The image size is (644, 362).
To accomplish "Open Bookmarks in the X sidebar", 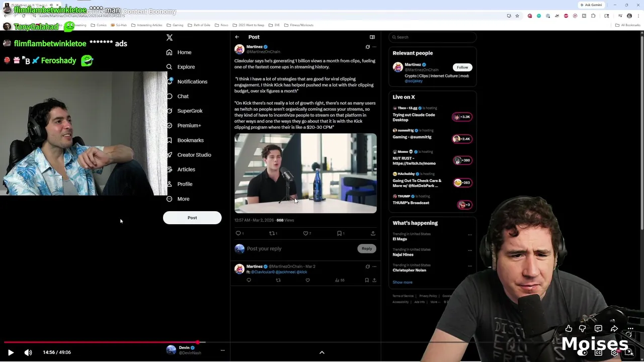I will (x=185, y=140).
